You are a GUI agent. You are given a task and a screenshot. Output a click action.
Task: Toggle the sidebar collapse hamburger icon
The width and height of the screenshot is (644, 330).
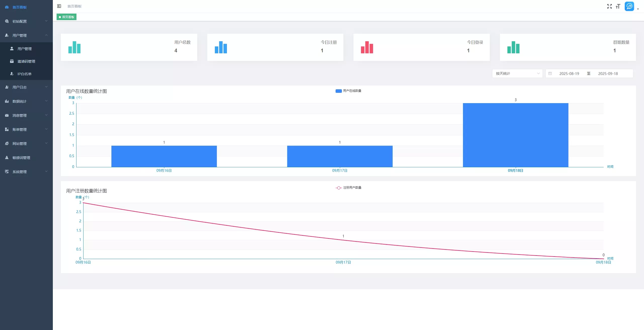pyautogui.click(x=59, y=6)
